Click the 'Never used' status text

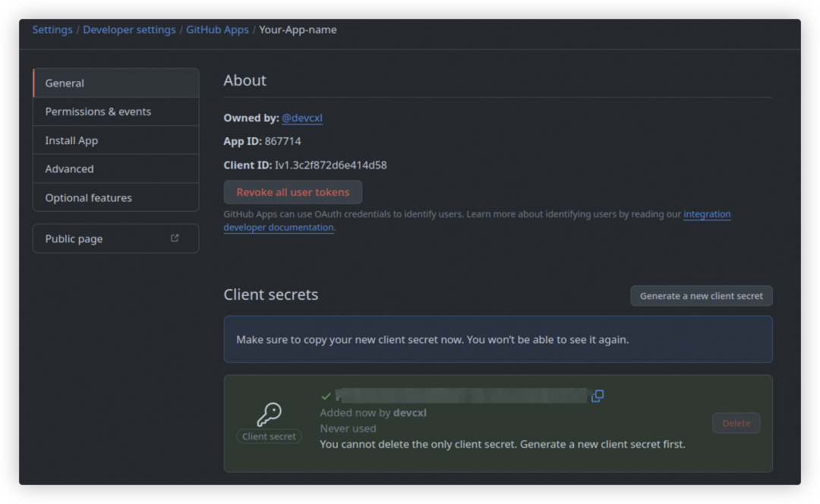(x=348, y=428)
